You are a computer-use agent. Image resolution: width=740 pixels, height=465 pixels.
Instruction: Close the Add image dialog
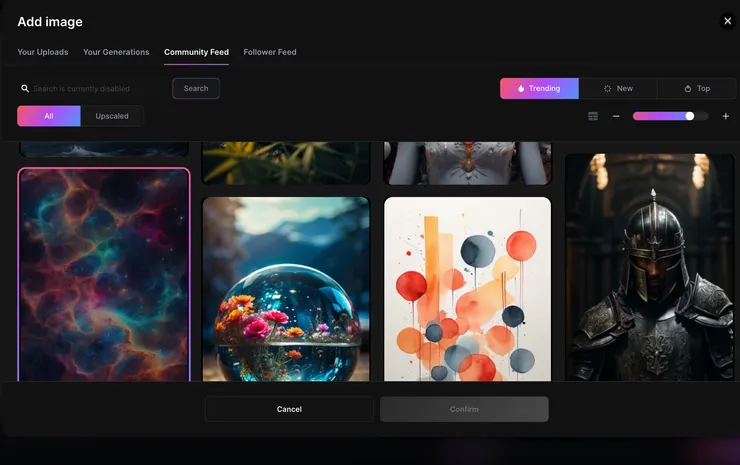[x=727, y=21]
